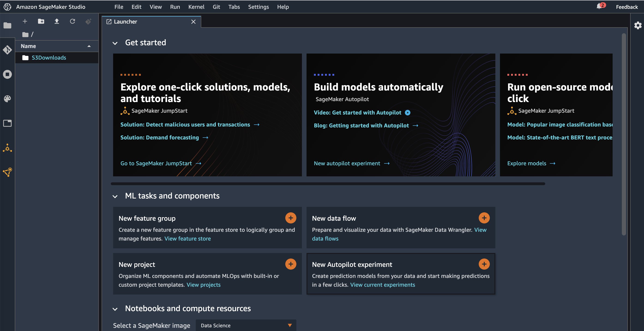
Task: Click New autopilot experiment link
Action: (x=347, y=163)
